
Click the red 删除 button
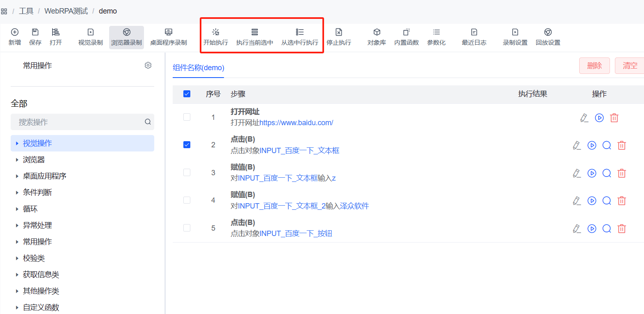tap(594, 66)
